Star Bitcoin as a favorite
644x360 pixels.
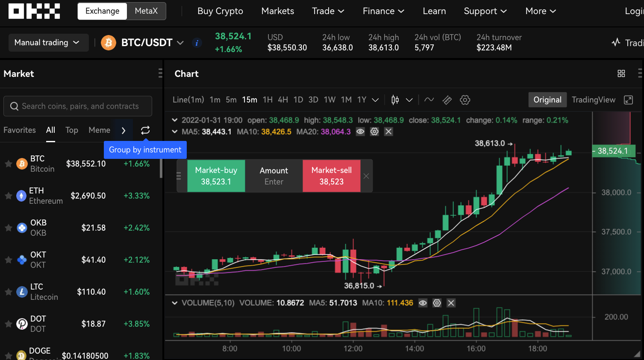(x=8, y=164)
